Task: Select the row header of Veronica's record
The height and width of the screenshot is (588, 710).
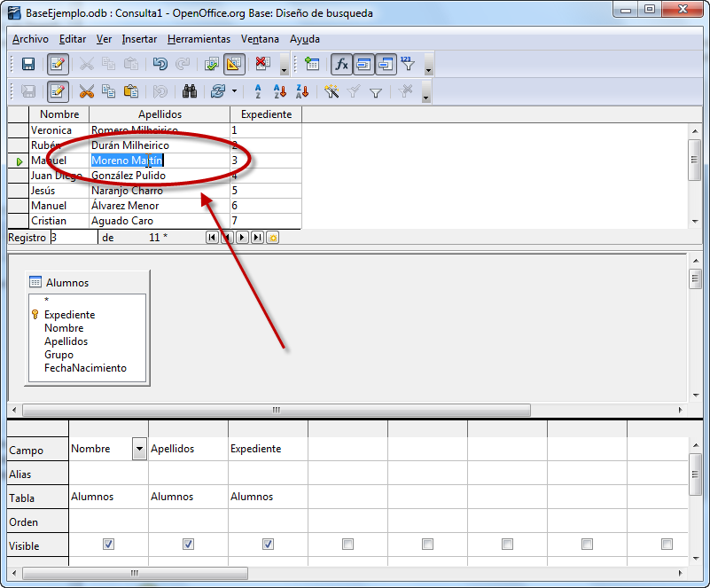Action: pyautogui.click(x=18, y=130)
